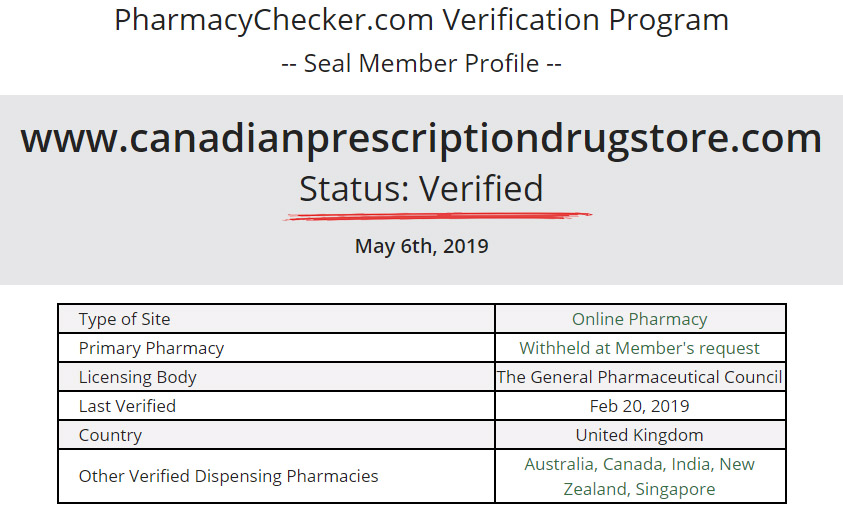Click the Status: Verified text

tap(421, 188)
